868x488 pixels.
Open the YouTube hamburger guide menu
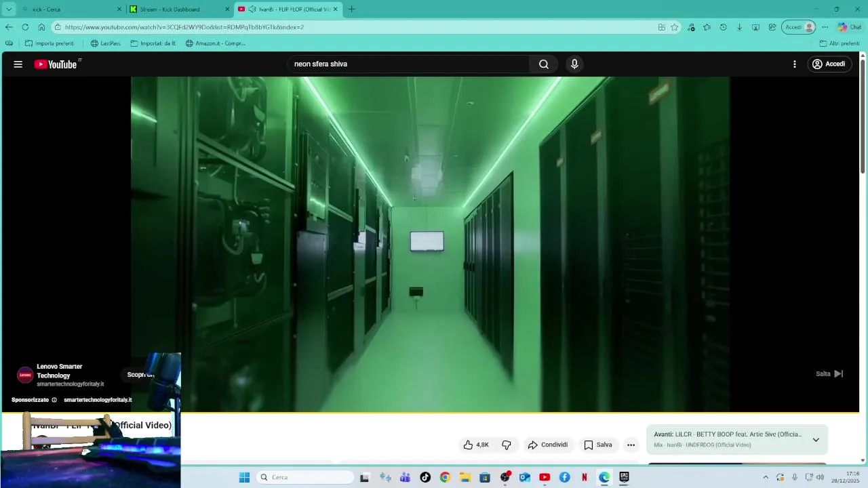point(18,64)
